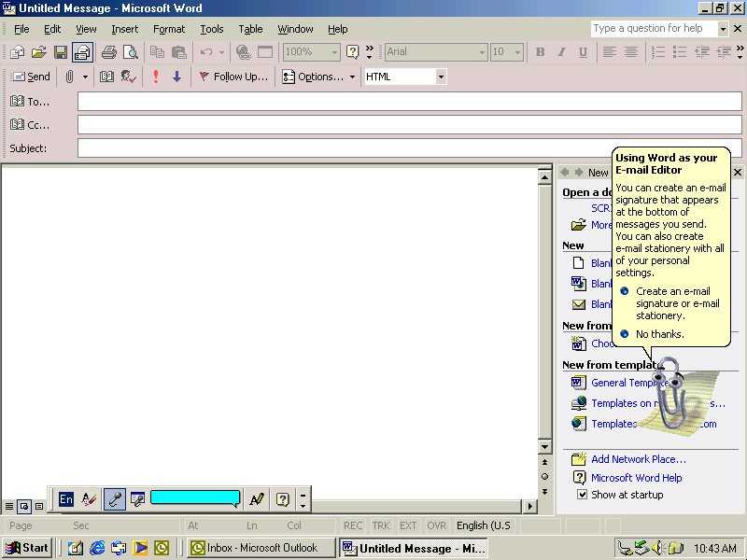The height and width of the screenshot is (560, 747).
Task: Open the font size 10 dropdown
Action: (x=518, y=52)
